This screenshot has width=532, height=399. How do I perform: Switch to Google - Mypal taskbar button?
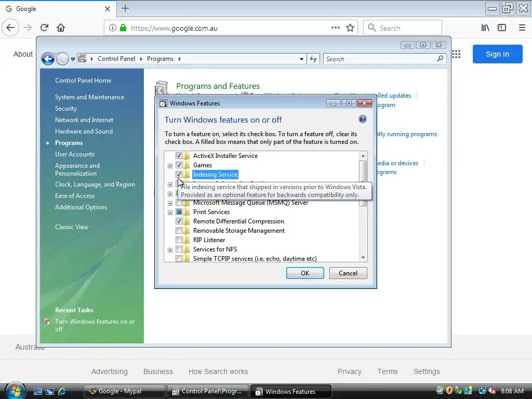click(124, 391)
